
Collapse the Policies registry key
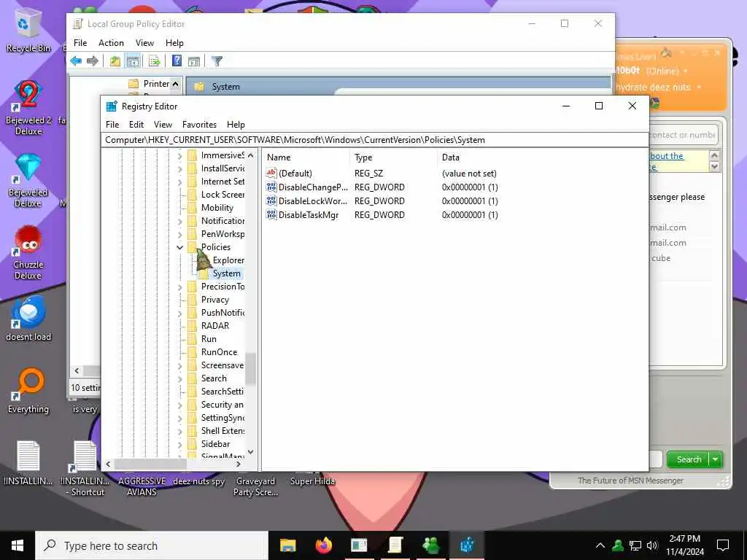pyautogui.click(x=179, y=247)
